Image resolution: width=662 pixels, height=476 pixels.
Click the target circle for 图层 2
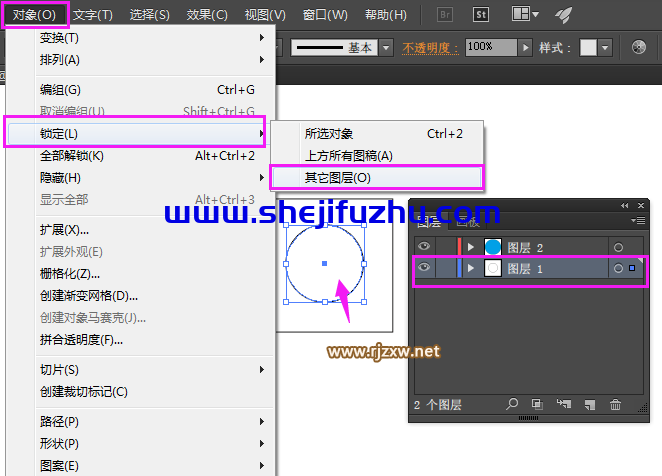pyautogui.click(x=618, y=247)
